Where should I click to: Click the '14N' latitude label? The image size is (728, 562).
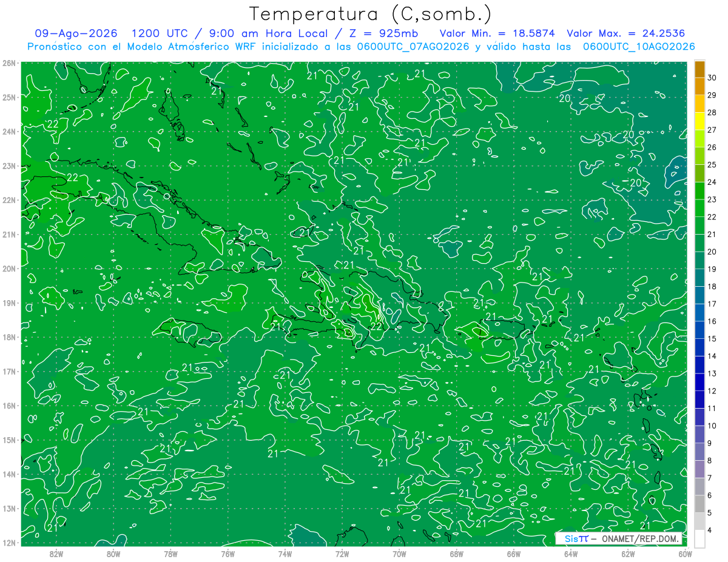pos(9,474)
